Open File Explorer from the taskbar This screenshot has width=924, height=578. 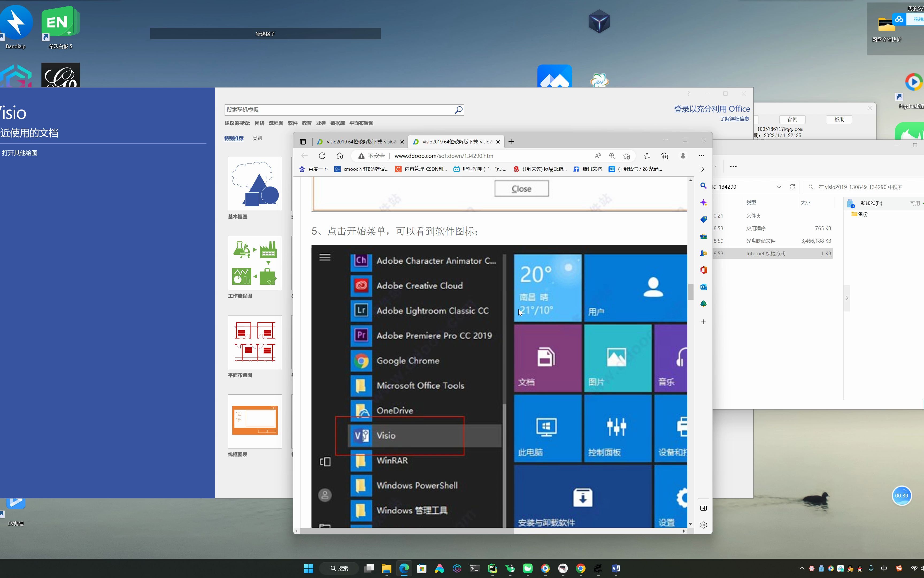pyautogui.click(x=386, y=568)
